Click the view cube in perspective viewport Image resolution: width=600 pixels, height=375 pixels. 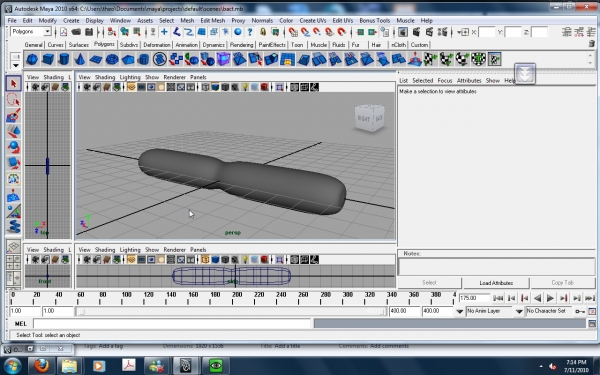click(369, 118)
